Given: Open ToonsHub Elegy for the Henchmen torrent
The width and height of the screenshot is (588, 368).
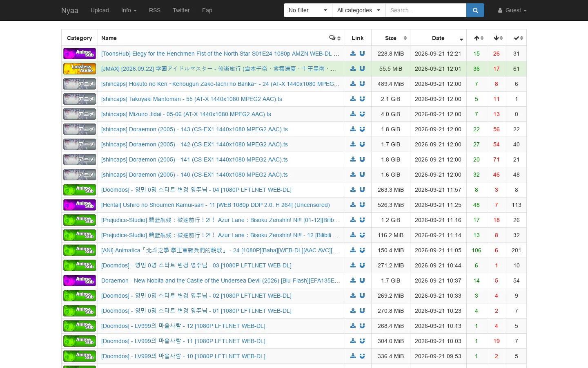Looking at the screenshot, I should [x=220, y=54].
